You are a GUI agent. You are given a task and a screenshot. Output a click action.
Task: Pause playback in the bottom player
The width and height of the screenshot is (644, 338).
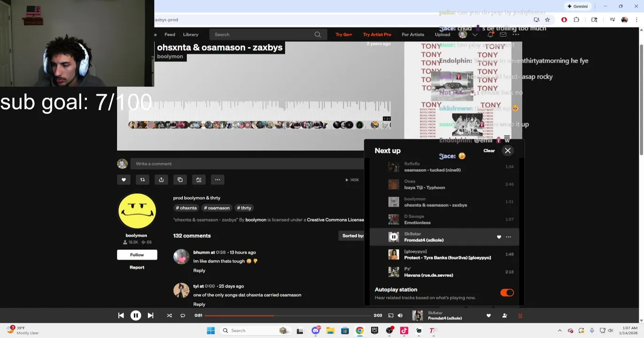pyautogui.click(x=135, y=316)
